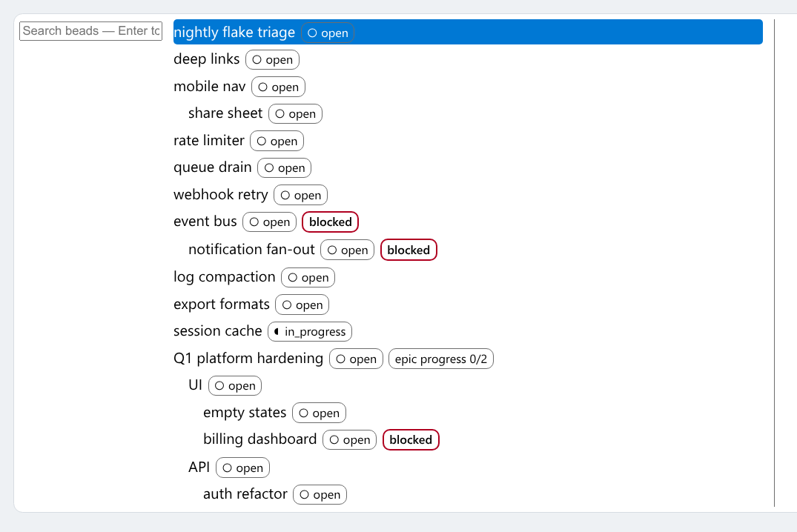Click the open badge beside webhook retry
The height and width of the screenshot is (532, 797).
300,195
